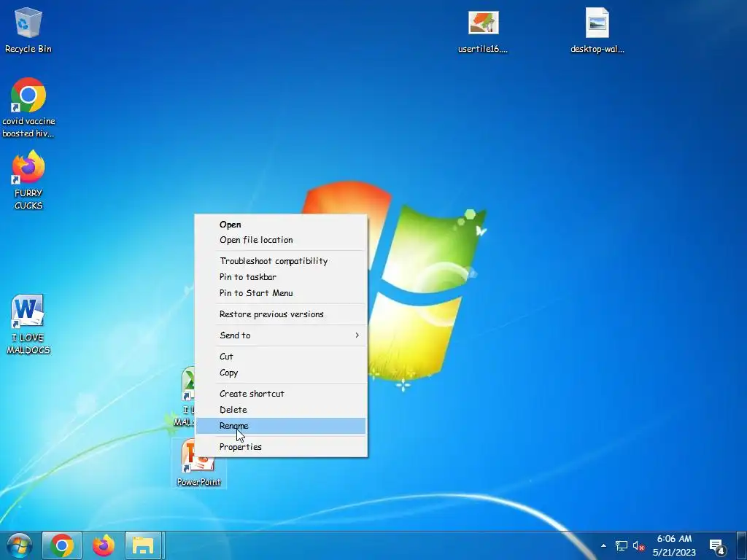747x560 pixels.
Task: Launch Firefox from the taskbar
Action: click(104, 545)
